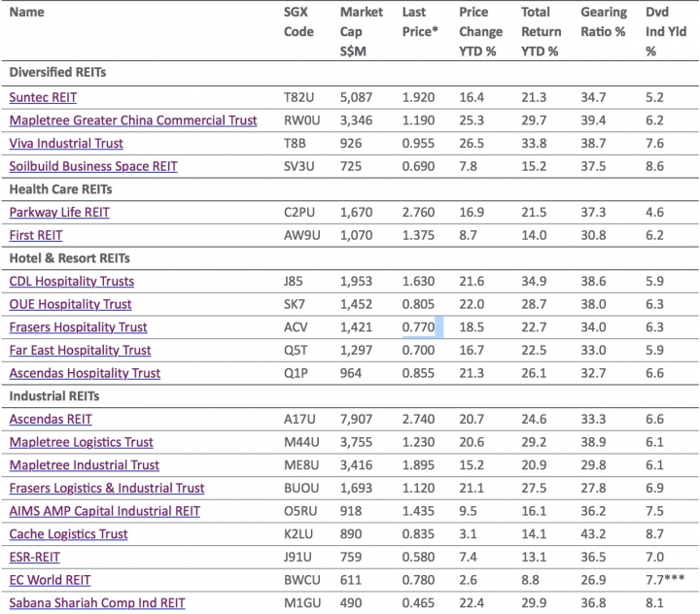
Task: Open the Far East Hospitality Trust link
Action: (80, 351)
